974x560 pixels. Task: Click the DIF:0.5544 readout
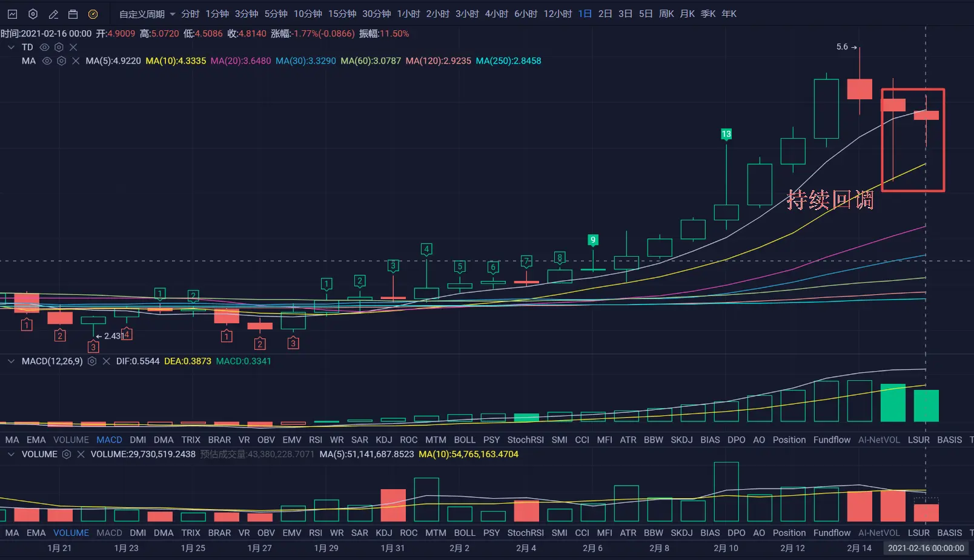point(137,361)
